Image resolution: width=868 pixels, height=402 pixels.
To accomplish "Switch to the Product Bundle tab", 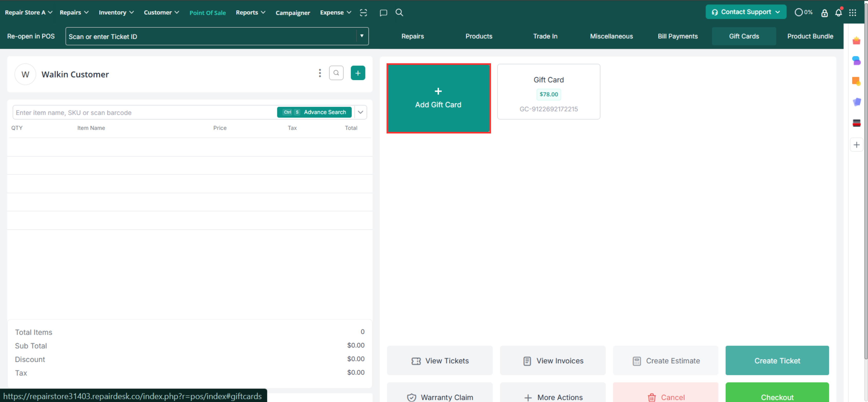I will point(810,36).
